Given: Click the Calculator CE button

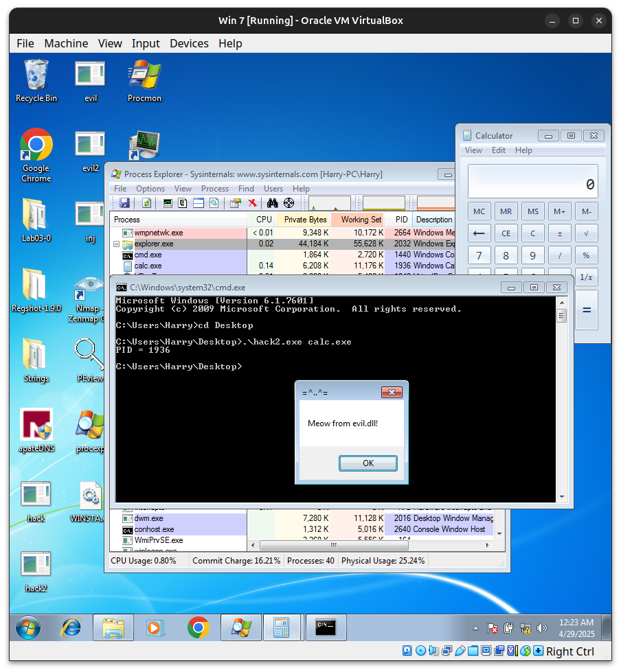Looking at the screenshot, I should [x=506, y=233].
